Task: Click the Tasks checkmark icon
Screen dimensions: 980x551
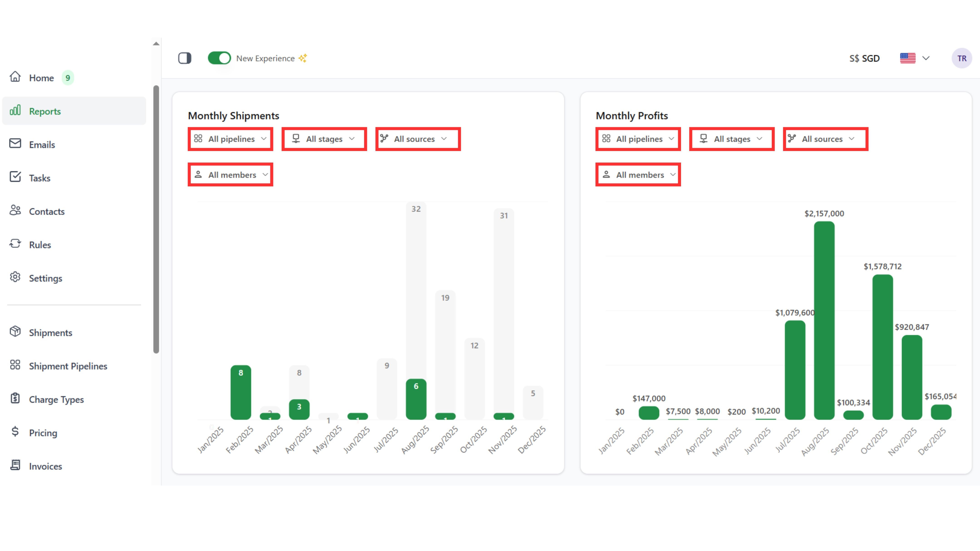Action: click(x=15, y=177)
